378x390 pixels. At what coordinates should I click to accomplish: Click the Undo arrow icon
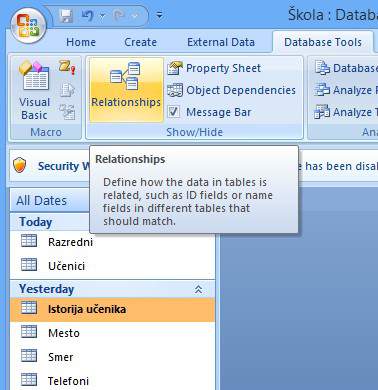(88, 15)
